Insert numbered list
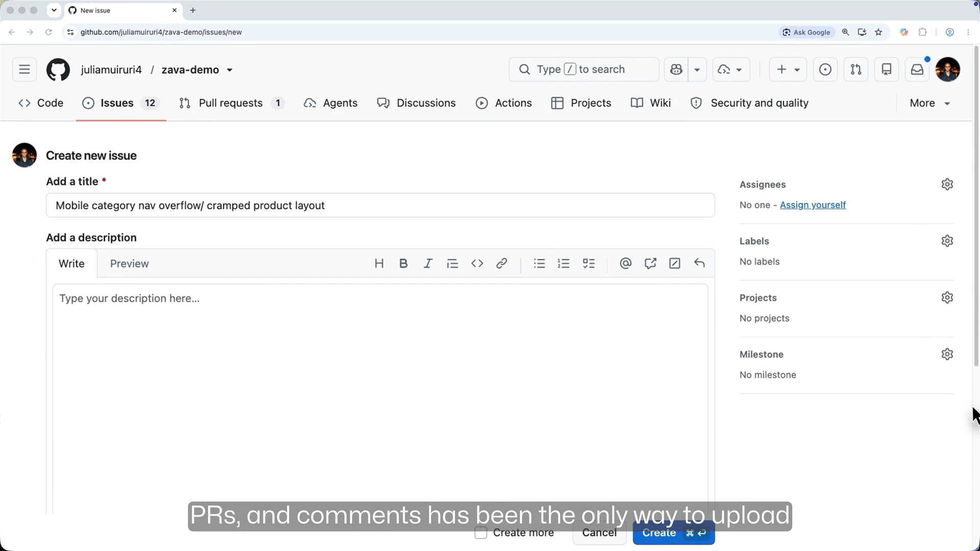Image resolution: width=980 pixels, height=551 pixels. click(563, 264)
